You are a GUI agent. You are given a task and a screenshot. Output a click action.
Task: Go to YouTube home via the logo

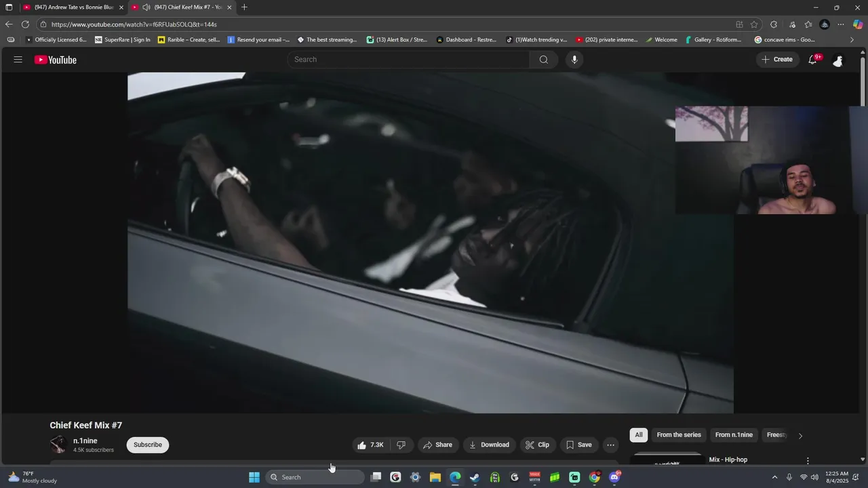(x=56, y=60)
